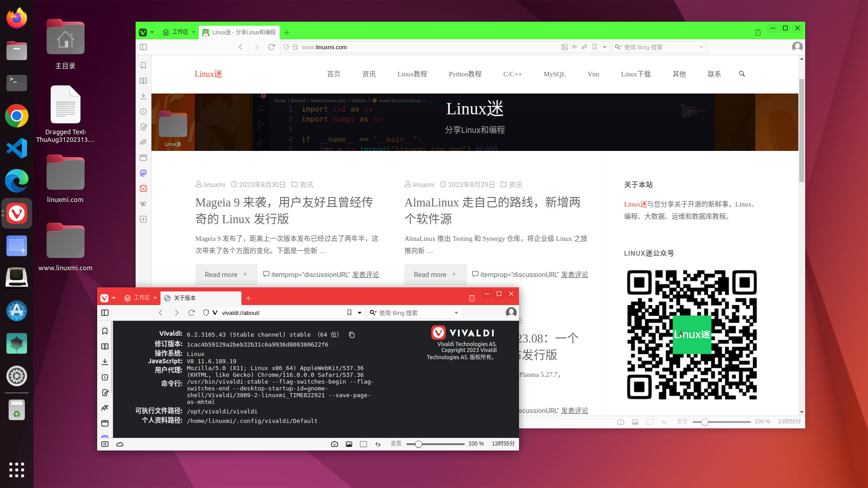
Task: Open Downloads panel in linuxmi window sidebar
Action: click(143, 96)
